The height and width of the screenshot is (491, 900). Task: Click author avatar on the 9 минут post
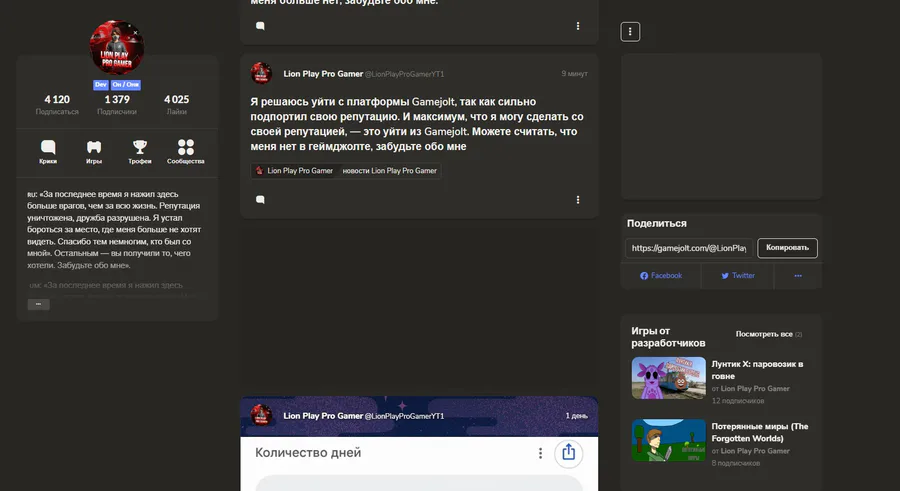pyautogui.click(x=261, y=74)
